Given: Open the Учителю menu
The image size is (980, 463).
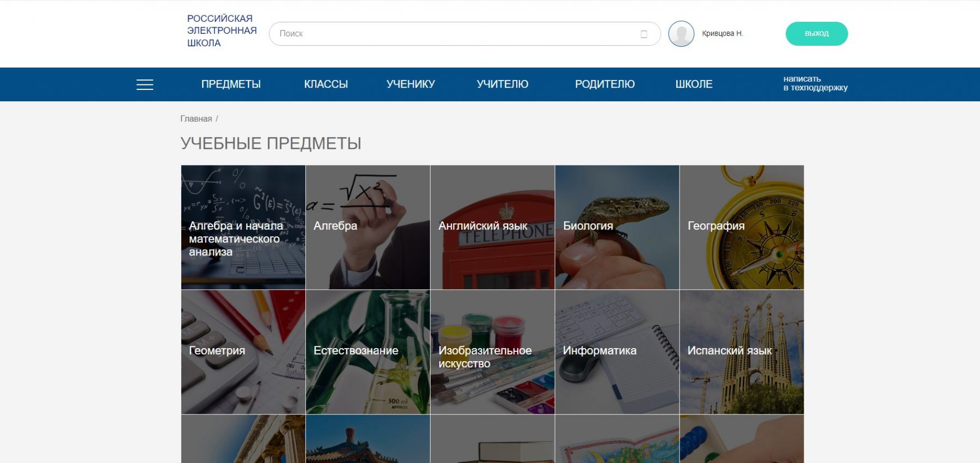Looking at the screenshot, I should [503, 84].
